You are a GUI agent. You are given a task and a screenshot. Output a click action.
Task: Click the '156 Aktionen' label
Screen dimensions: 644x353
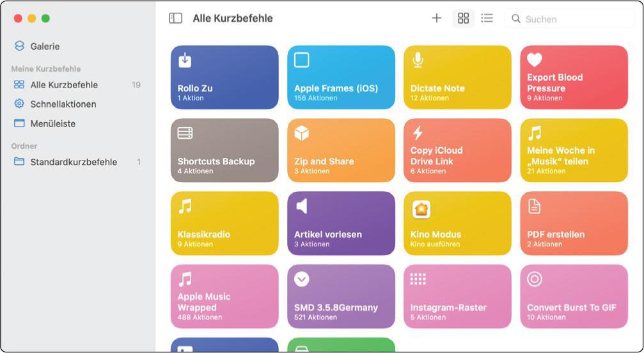click(x=315, y=98)
